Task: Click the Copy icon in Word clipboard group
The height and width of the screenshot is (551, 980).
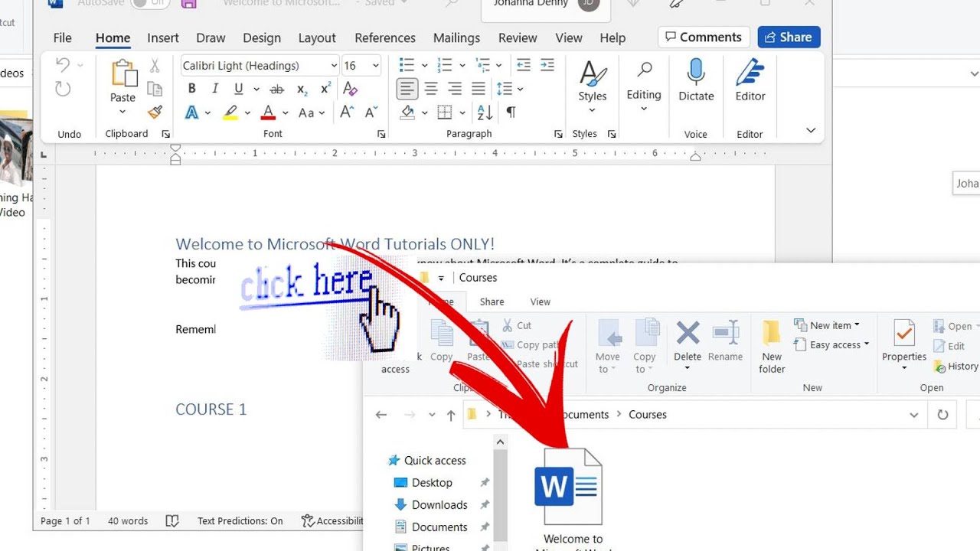Action: coord(155,89)
